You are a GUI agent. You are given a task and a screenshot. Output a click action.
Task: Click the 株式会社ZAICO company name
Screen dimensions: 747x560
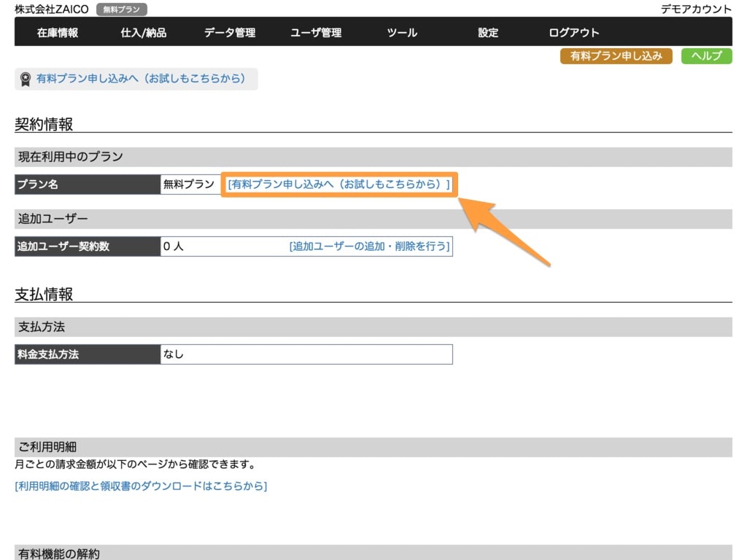click(51, 9)
